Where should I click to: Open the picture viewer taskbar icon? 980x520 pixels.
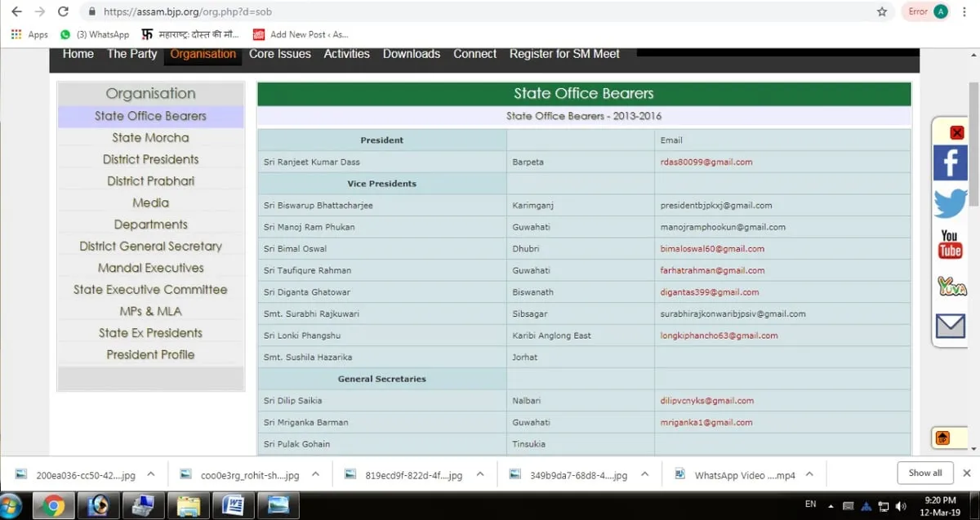pos(278,506)
